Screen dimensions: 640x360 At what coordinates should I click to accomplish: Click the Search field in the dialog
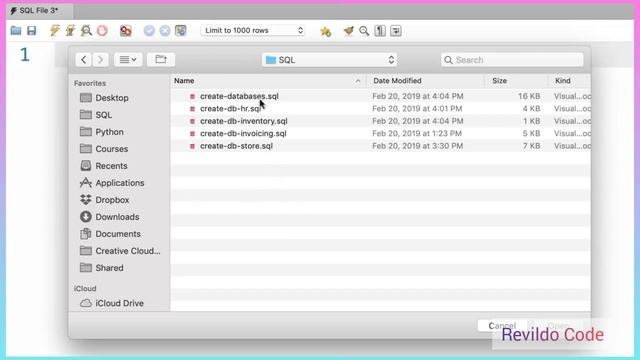512,60
